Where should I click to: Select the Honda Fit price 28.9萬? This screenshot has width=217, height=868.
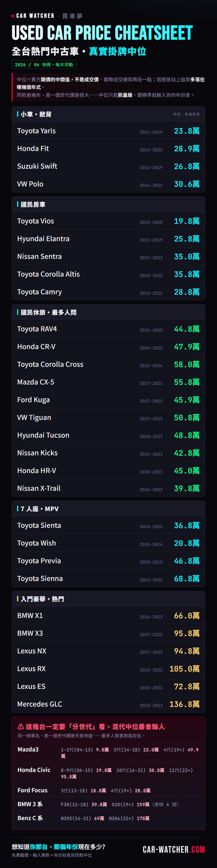(187, 149)
